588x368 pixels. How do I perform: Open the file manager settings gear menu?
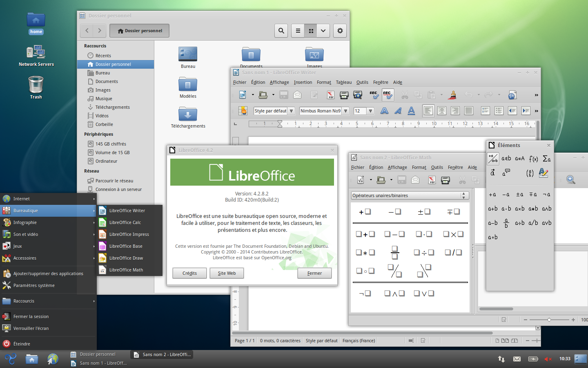coord(340,31)
